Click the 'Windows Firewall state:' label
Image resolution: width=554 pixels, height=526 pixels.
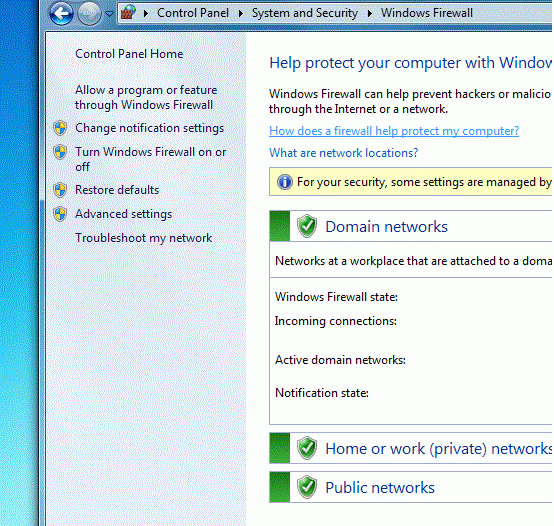(336, 297)
